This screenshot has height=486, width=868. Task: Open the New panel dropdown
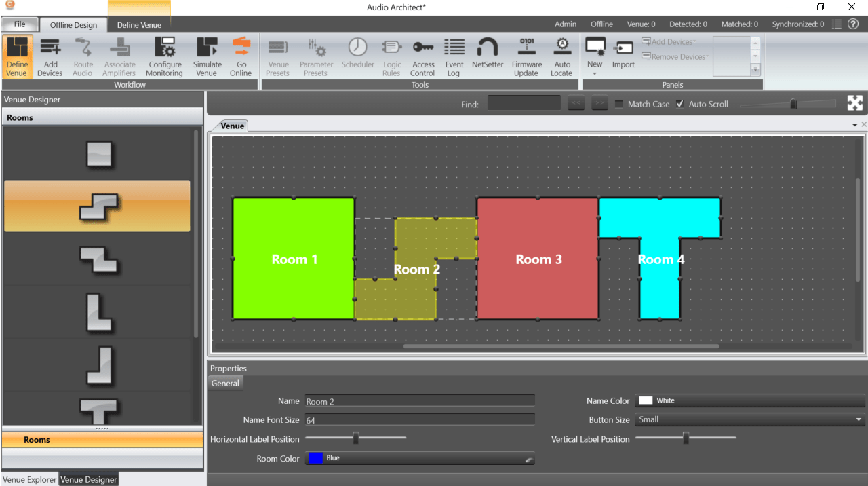(x=595, y=73)
